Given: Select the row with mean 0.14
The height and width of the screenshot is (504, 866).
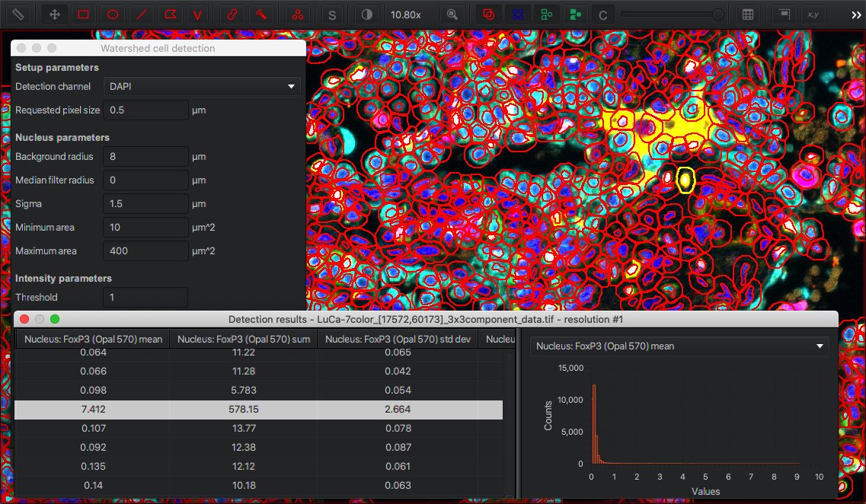Looking at the screenshot, I should tap(258, 485).
